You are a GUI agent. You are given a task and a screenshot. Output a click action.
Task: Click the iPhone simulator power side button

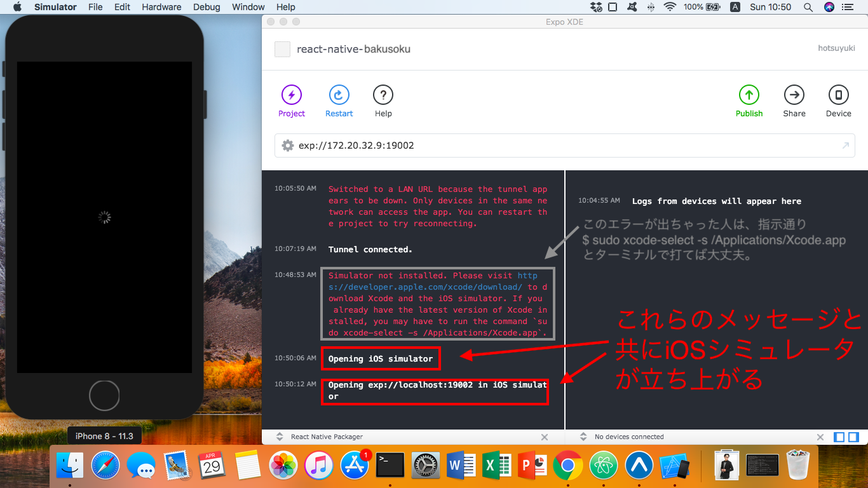click(205, 104)
